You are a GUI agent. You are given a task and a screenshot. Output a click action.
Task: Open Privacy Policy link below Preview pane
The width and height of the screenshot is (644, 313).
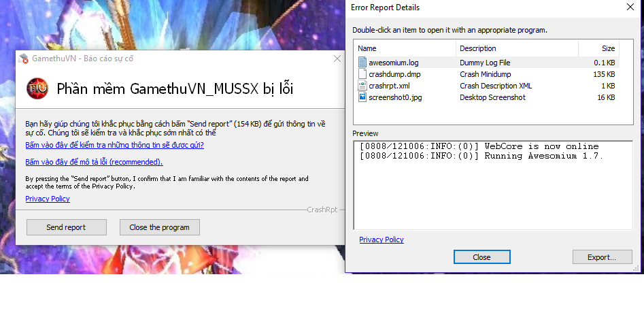pos(382,240)
